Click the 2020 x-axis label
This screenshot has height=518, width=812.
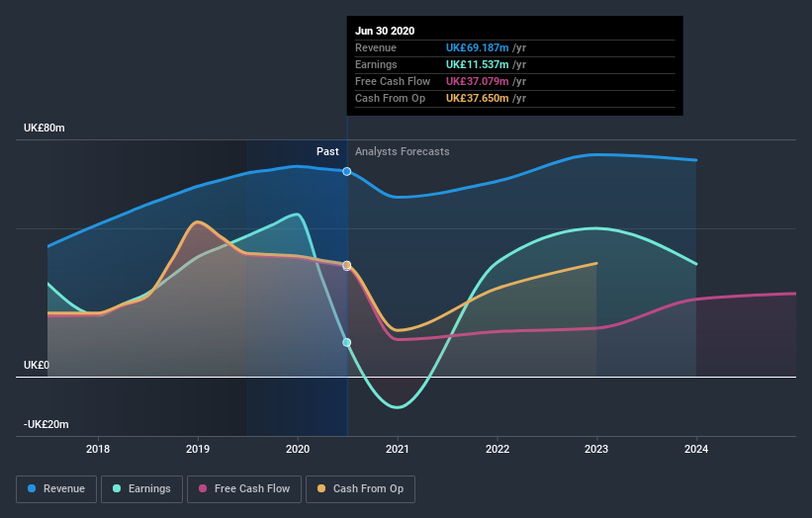tap(298, 449)
